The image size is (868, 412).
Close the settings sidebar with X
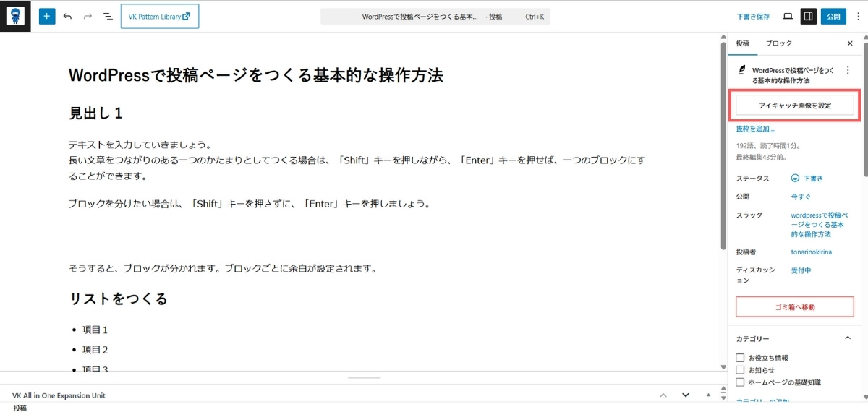tap(850, 43)
